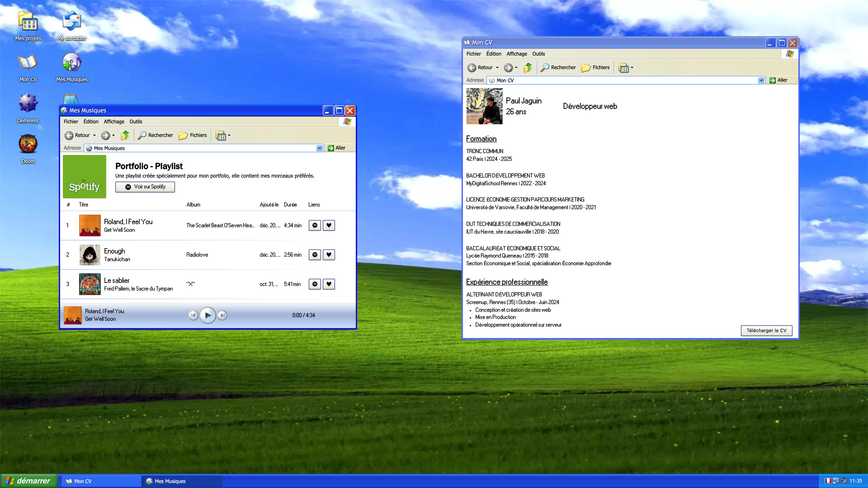Open the Affichage menu in Mes Musiques
This screenshot has width=868, height=488.
click(x=114, y=122)
